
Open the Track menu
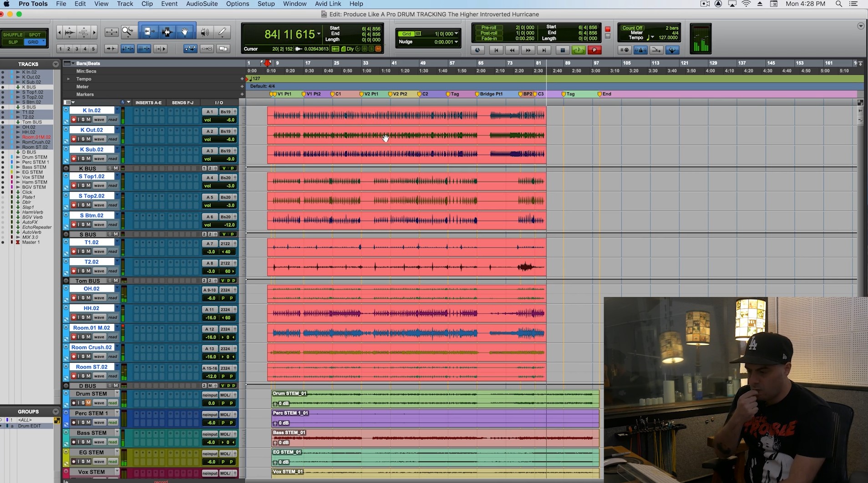[x=125, y=4]
